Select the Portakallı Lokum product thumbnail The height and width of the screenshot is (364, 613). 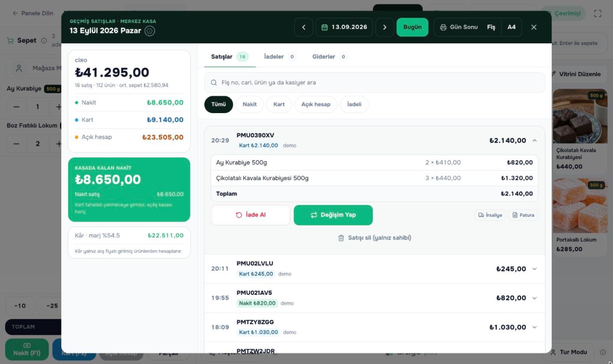[580, 206]
